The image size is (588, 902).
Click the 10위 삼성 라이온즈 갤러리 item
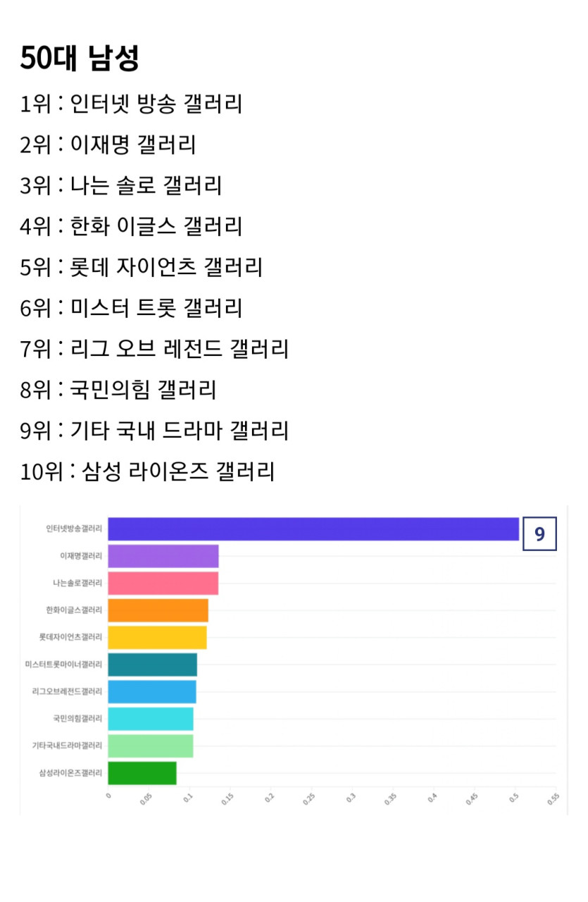click(x=147, y=471)
